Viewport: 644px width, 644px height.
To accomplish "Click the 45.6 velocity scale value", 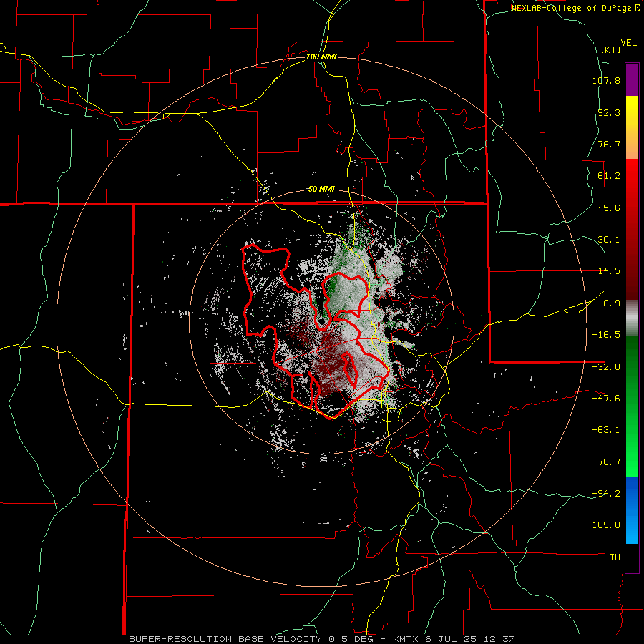I will [609, 208].
